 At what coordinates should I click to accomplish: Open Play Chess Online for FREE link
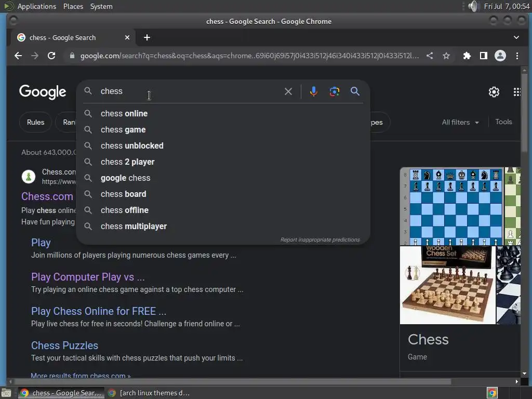[99, 311]
